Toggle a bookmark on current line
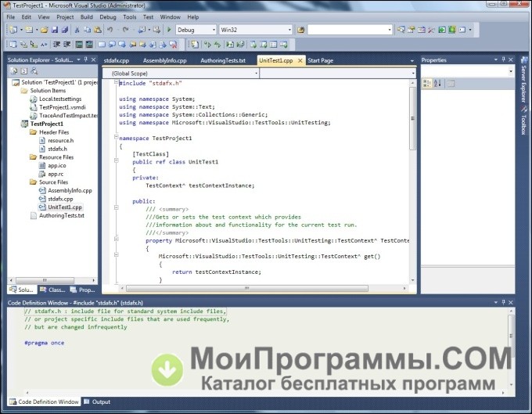532x414 pixels. (x=102, y=44)
